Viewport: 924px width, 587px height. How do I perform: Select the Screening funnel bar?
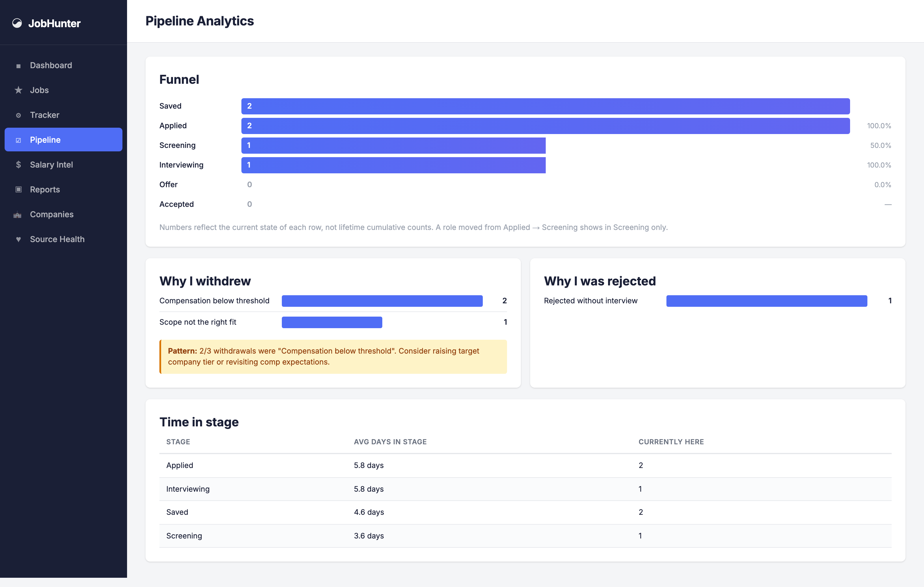click(393, 146)
